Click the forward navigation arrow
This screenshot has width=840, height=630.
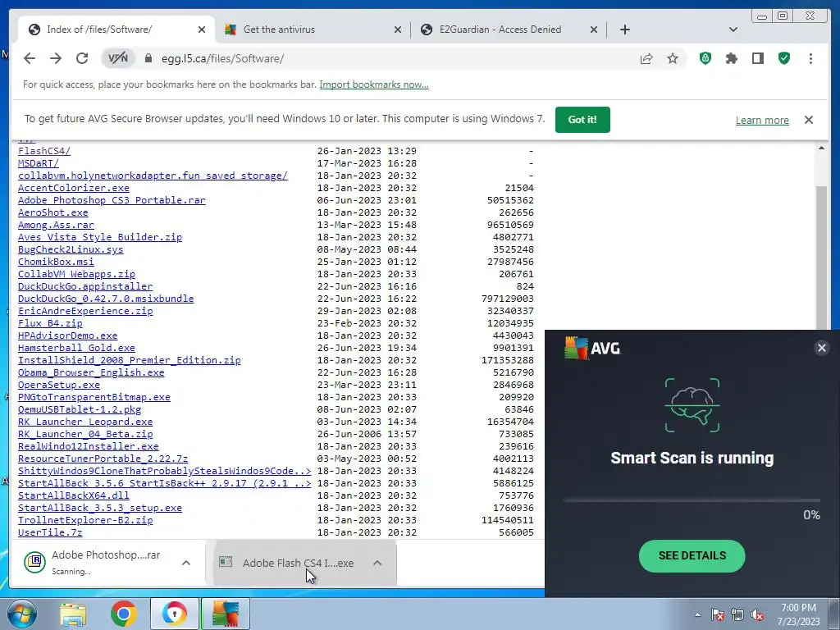click(x=56, y=58)
